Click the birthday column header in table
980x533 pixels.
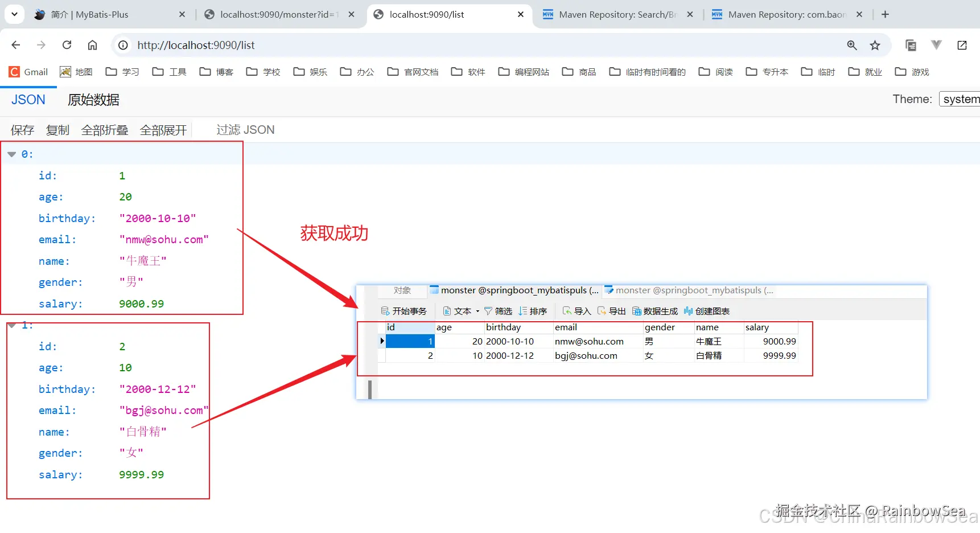pos(518,327)
